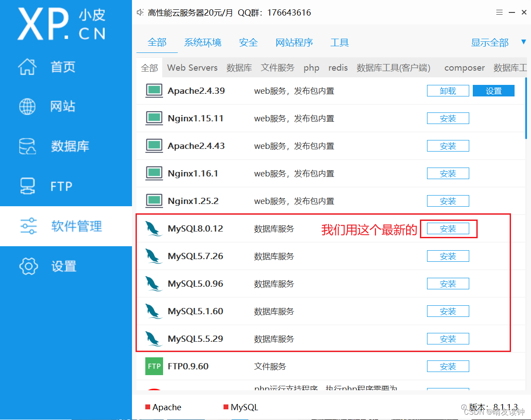Open the 显示全部 filter

click(x=490, y=43)
